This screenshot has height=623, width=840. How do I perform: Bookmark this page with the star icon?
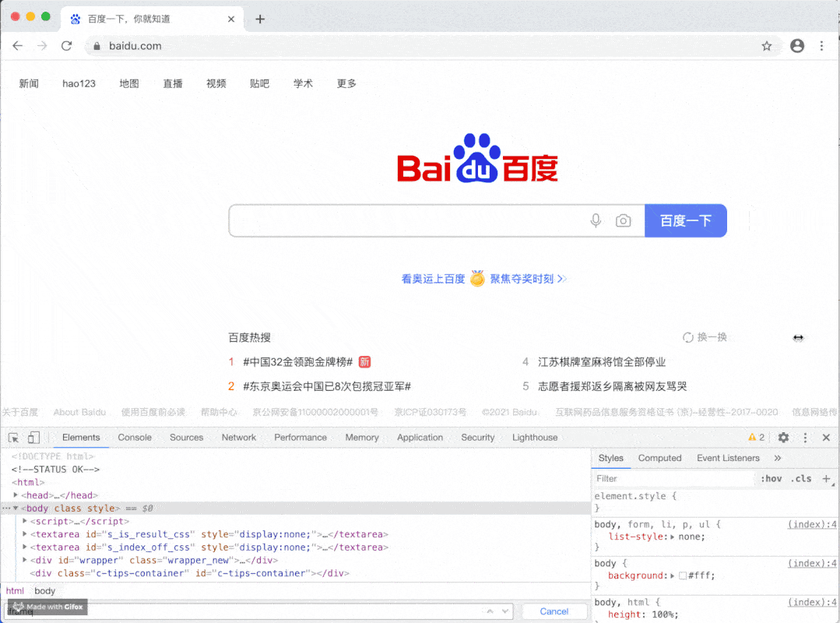767,46
